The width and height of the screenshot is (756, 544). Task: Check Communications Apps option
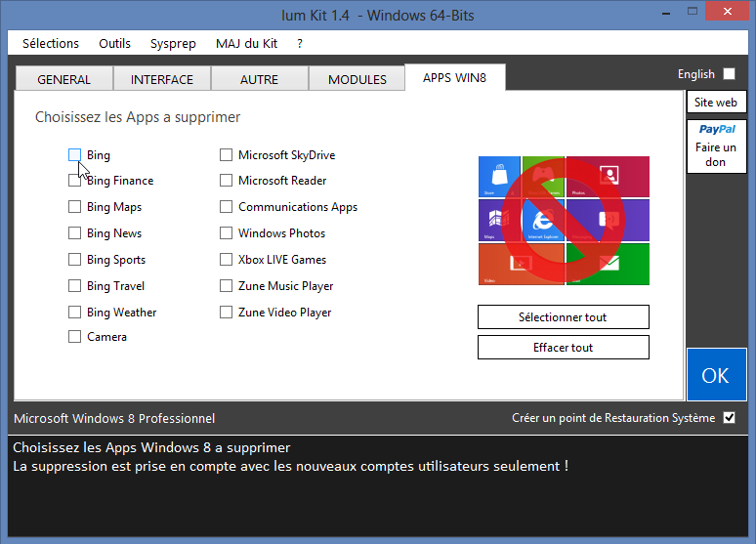[227, 207]
